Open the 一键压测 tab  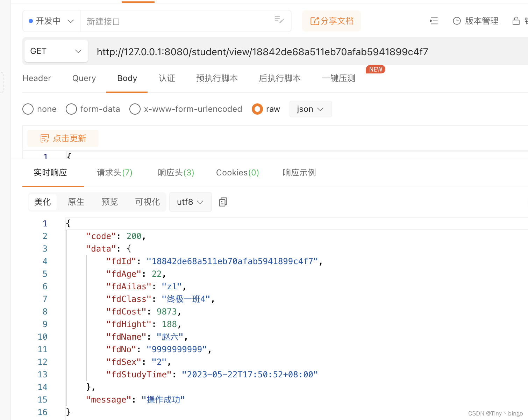click(x=338, y=78)
